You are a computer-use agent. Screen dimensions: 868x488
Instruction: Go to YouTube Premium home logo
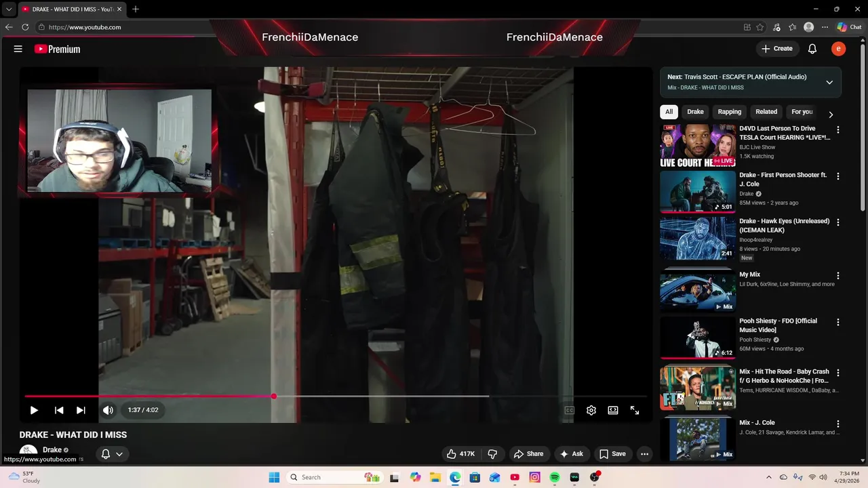pyautogui.click(x=57, y=49)
